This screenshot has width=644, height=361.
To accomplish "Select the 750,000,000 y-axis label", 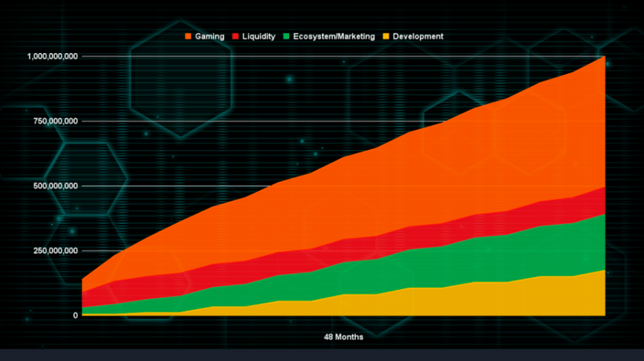I will [x=56, y=121].
